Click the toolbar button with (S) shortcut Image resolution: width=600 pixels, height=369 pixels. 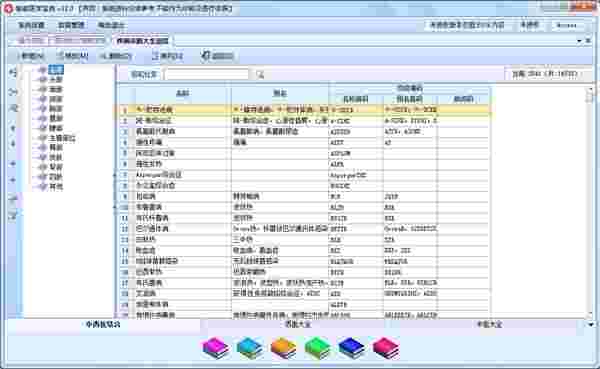[x=168, y=56]
